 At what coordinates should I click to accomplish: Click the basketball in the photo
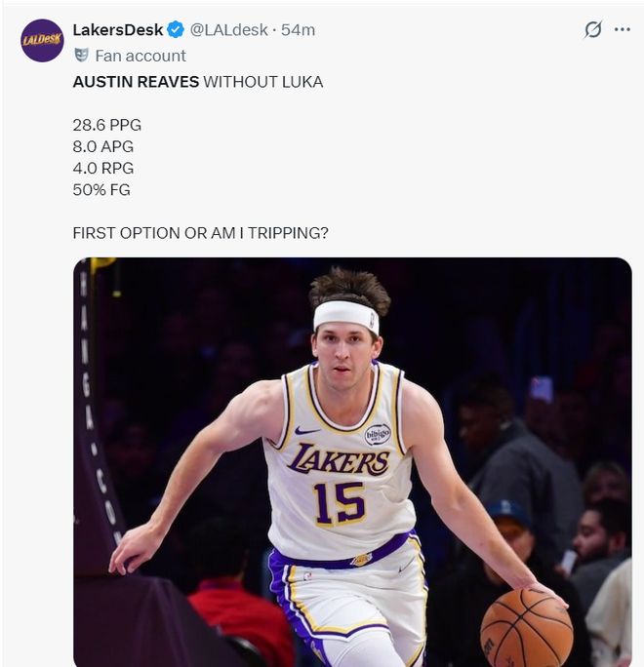click(527, 627)
